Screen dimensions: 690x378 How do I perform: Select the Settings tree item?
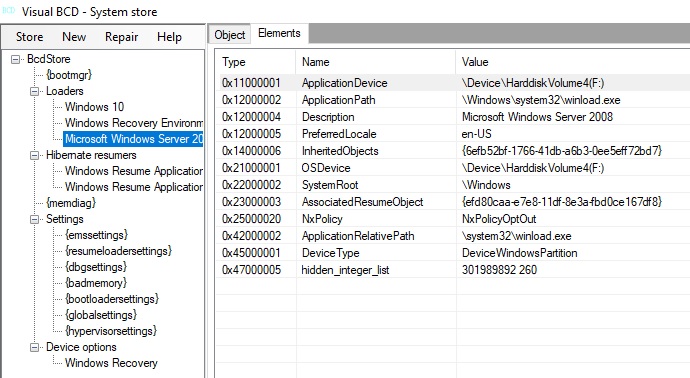tap(65, 219)
